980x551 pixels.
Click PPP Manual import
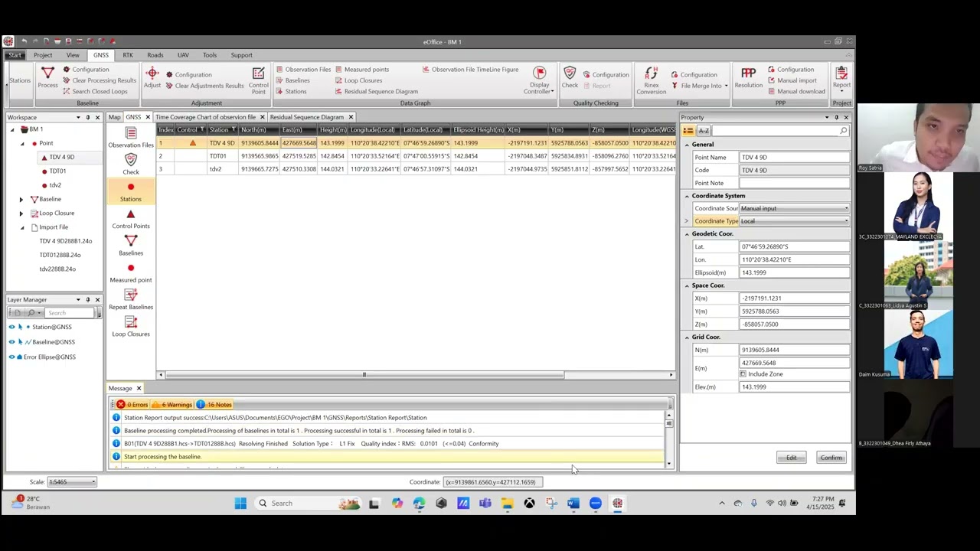[x=792, y=80]
